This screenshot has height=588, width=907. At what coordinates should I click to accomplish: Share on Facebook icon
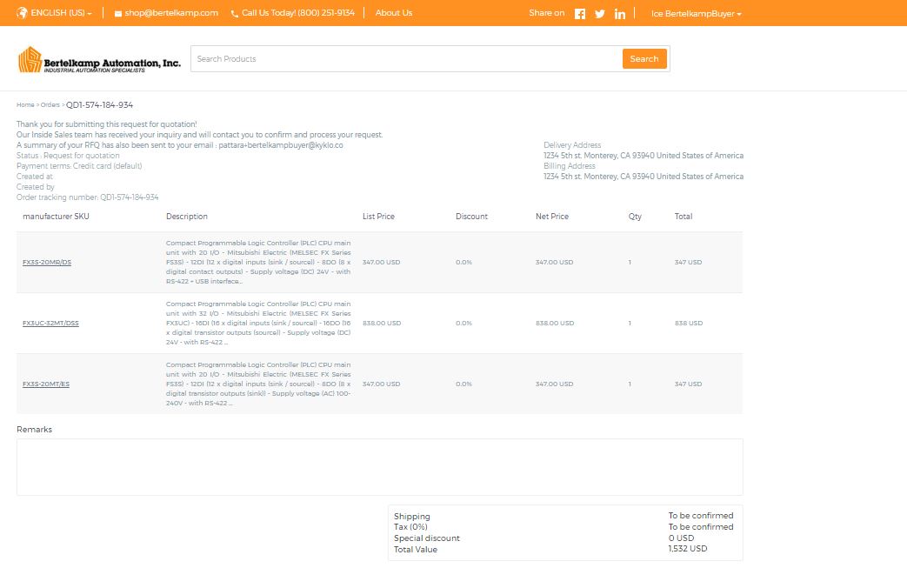pyautogui.click(x=580, y=14)
